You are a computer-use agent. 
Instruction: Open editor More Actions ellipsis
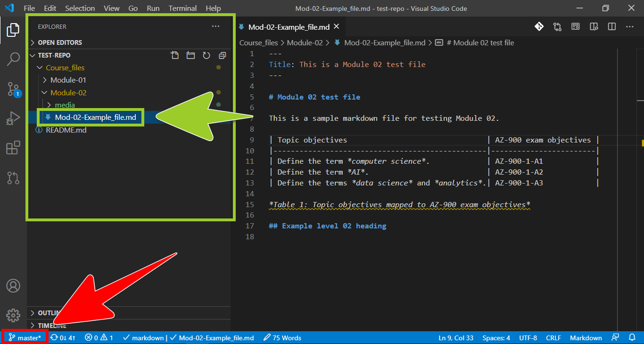coord(629,27)
